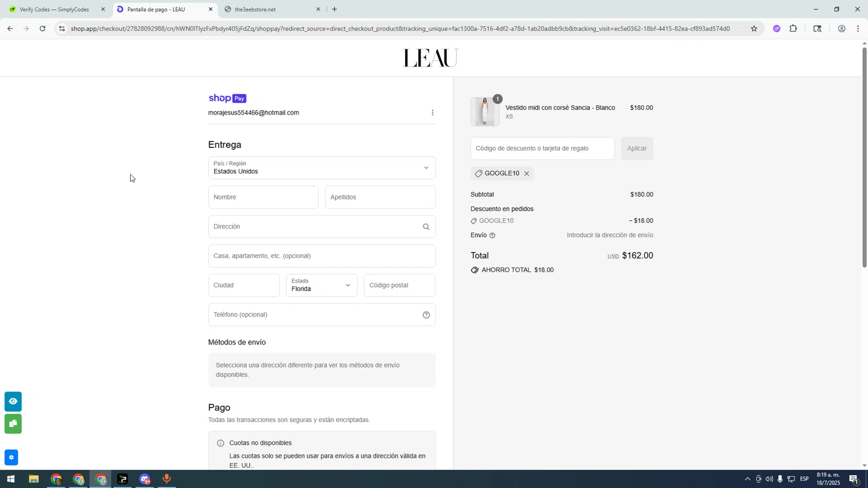Open File Explorer from the taskbar
This screenshot has height=488, width=868.
34,479
